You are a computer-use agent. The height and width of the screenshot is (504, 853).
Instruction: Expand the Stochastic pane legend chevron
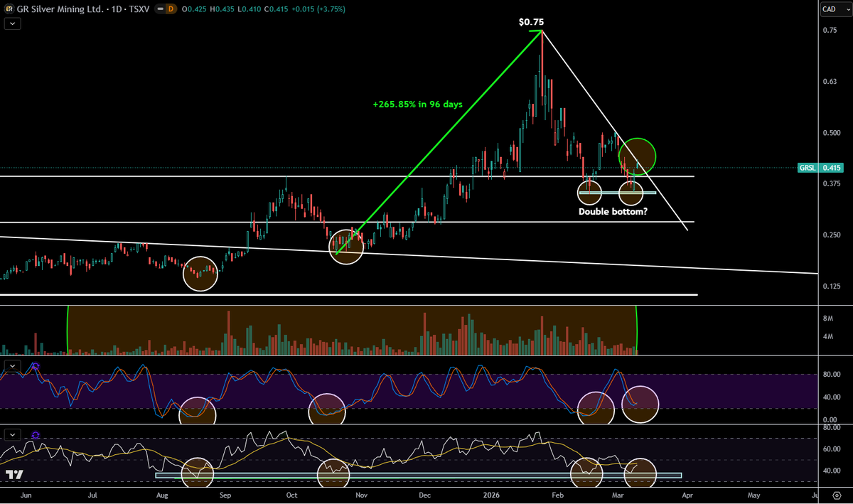[13, 366]
